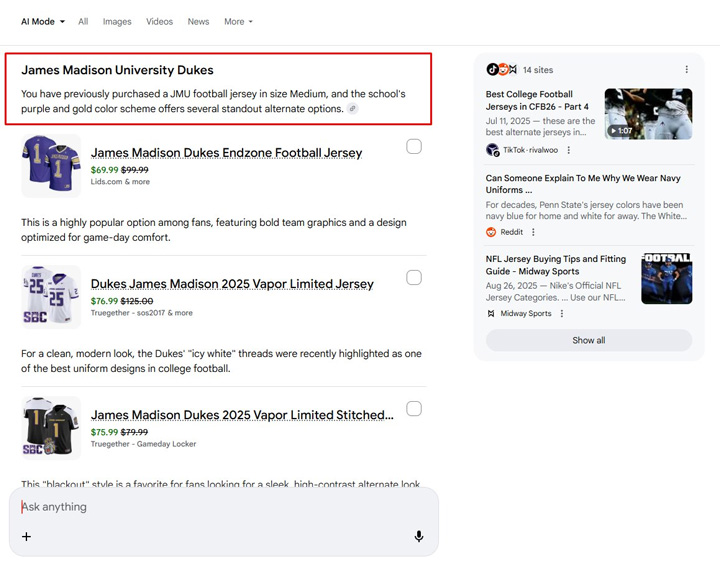This screenshot has width=720, height=568.
Task: Switch to the Videos tab
Action: (159, 21)
